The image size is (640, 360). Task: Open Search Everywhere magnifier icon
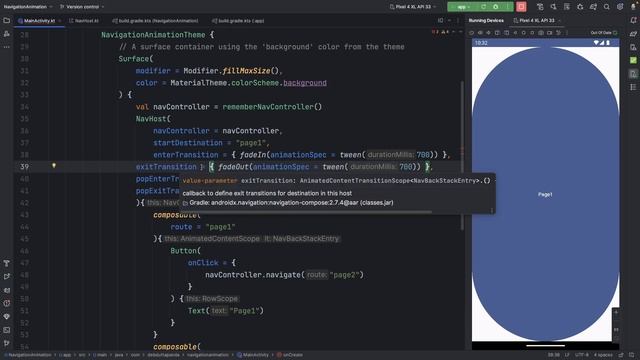tap(607, 7)
